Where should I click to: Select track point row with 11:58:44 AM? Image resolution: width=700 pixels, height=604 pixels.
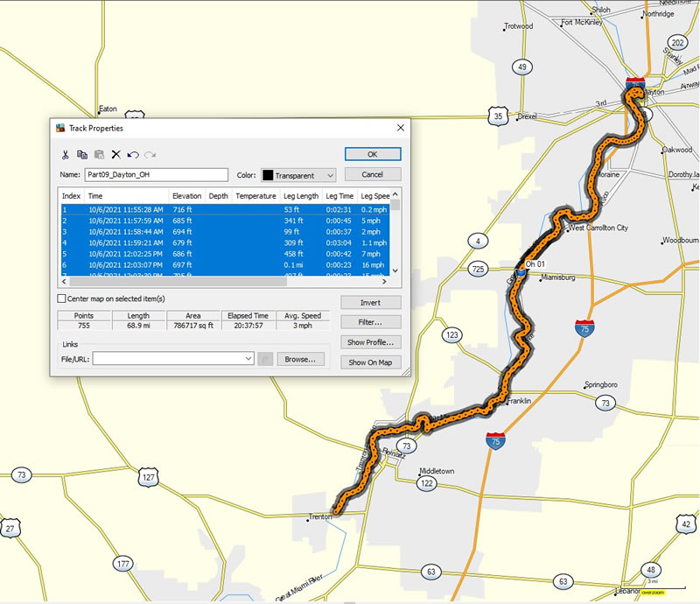pos(225,232)
